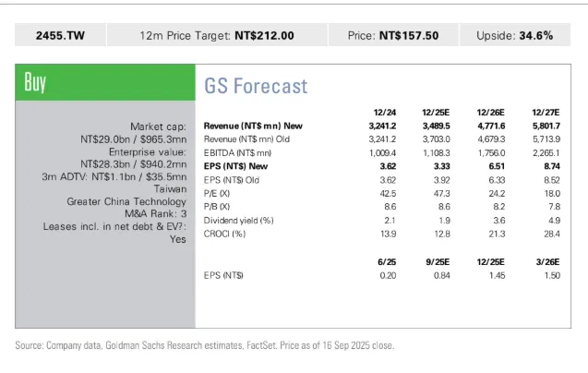Click the Enterprise value label
This screenshot has width=588, height=373.
148,150
